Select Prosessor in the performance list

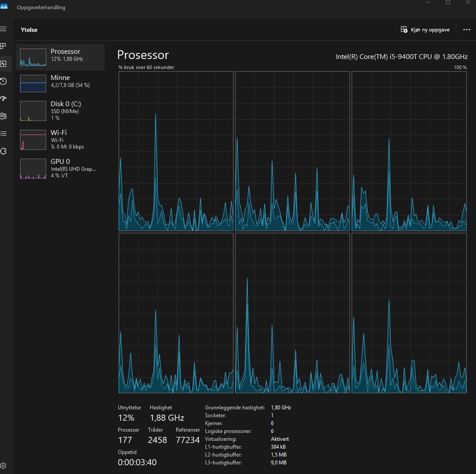pyautogui.click(x=60, y=57)
